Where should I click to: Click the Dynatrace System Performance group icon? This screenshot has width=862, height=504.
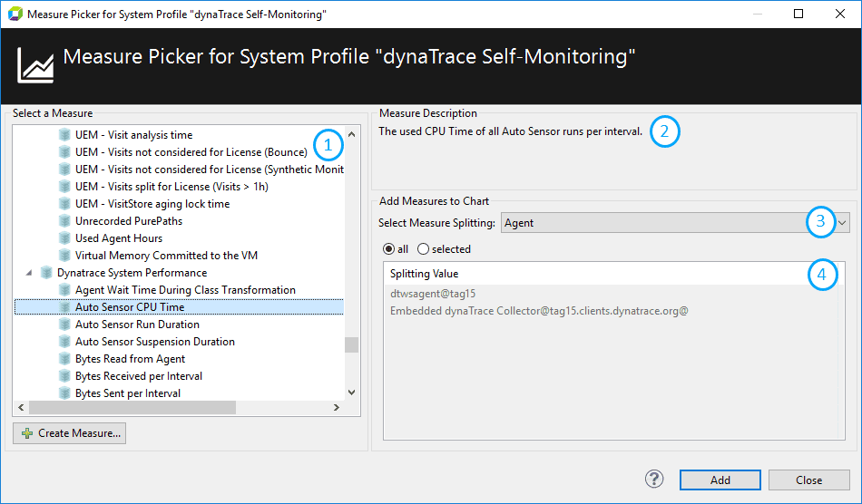tap(46, 272)
